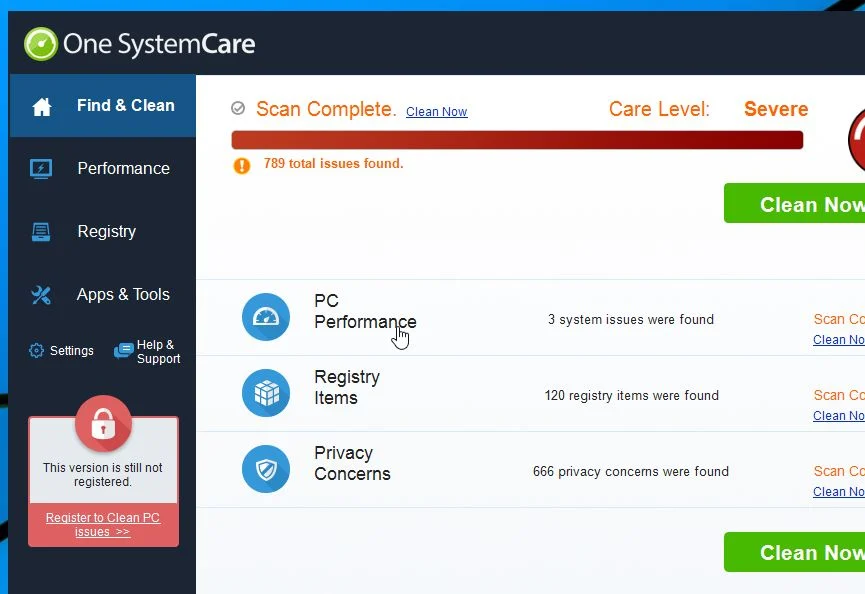Viewport: 865px width, 594px height.
Task: Click the One SystemCare gauge logo
Action: [41, 44]
